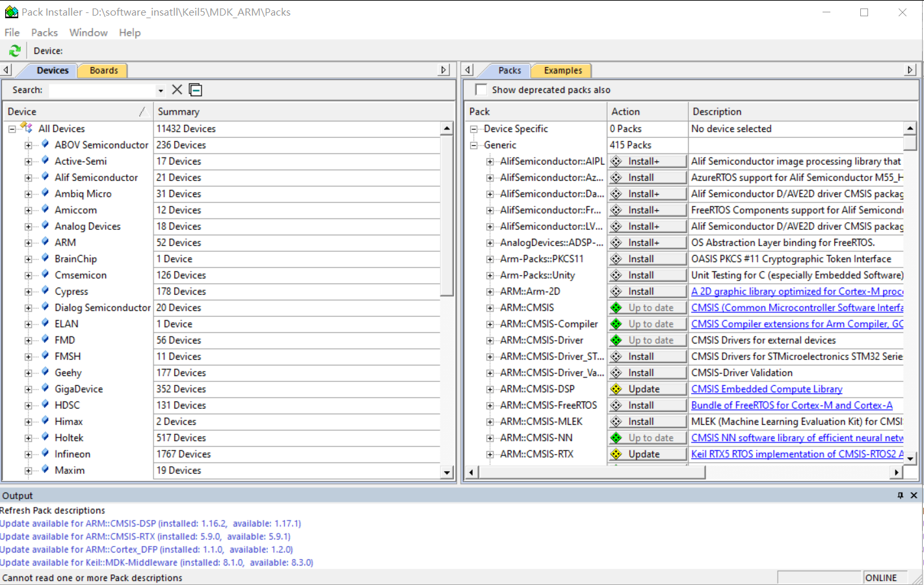
Task: Open the A 2D graphic library link
Action: pyautogui.click(x=797, y=292)
